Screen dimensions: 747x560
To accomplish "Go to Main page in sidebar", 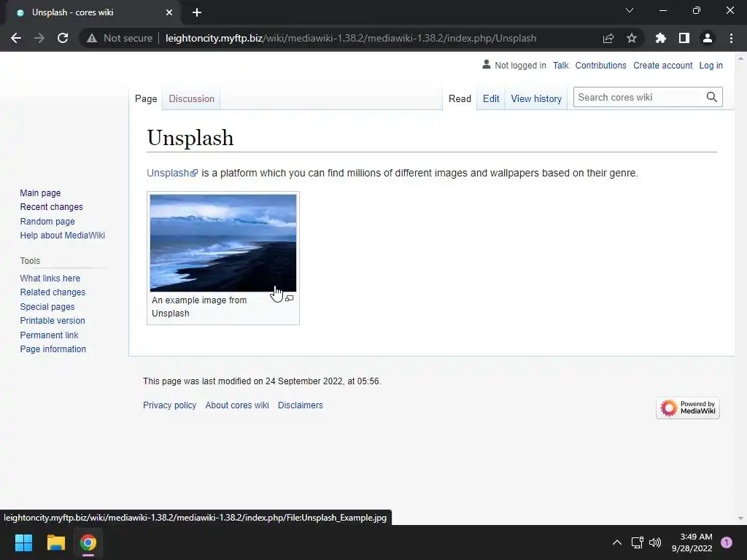I will click(x=41, y=192).
